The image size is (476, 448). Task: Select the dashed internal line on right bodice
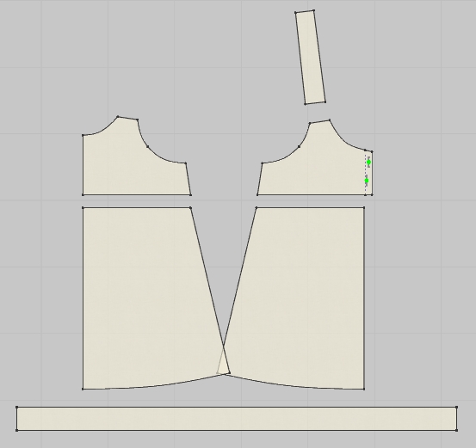(x=365, y=173)
